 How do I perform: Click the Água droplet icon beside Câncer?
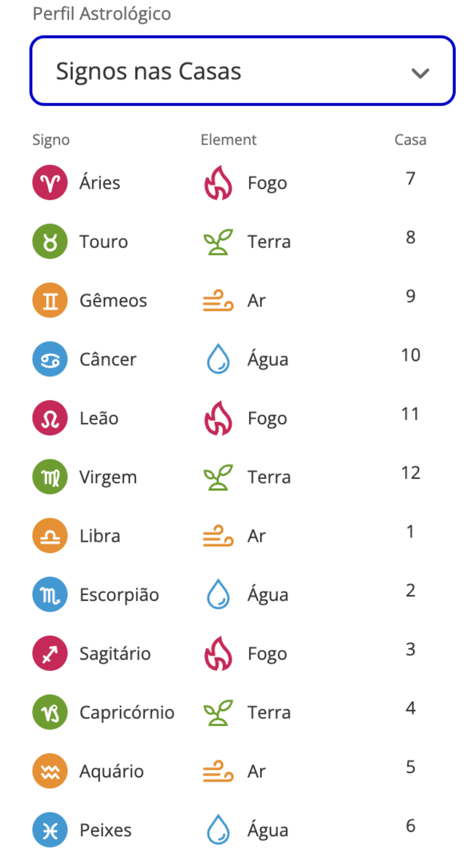[218, 359]
